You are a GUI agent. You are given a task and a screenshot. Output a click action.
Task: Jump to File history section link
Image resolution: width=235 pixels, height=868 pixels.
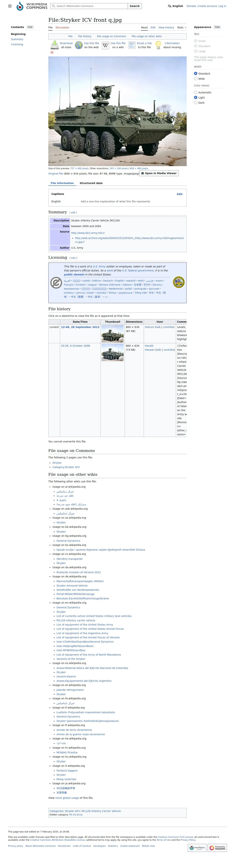point(85,36)
